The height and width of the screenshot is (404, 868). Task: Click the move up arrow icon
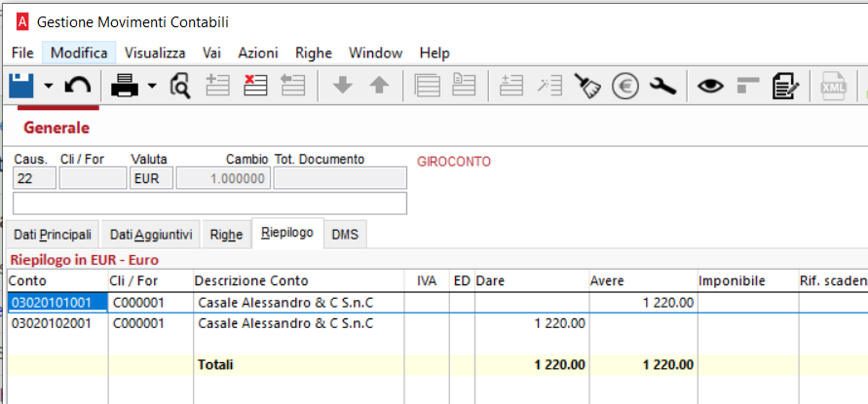[x=379, y=86]
